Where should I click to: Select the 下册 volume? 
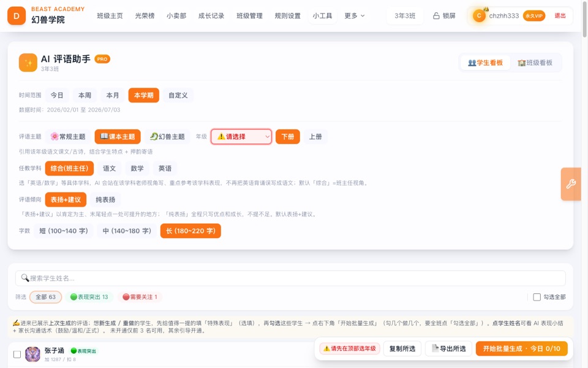pos(288,137)
